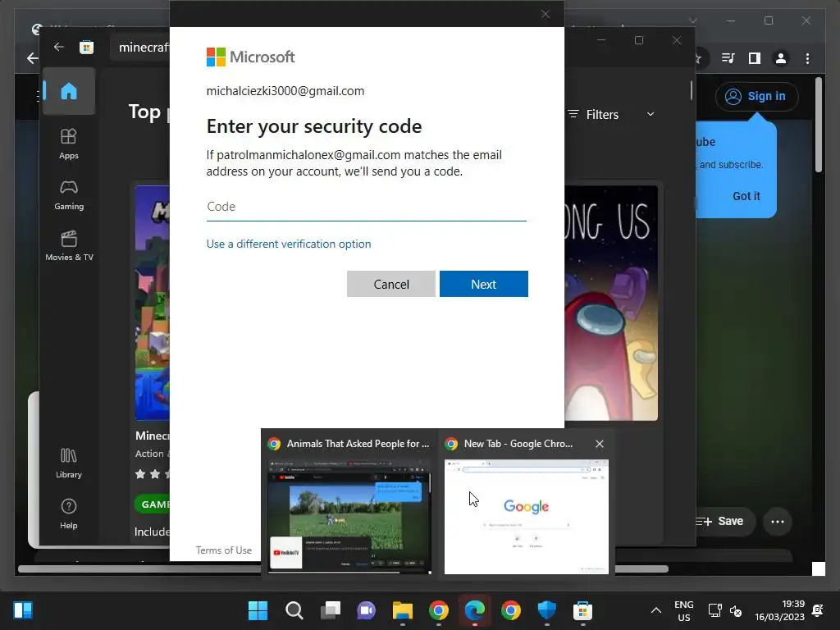Select the Animals That Asked People preview thumbnail
This screenshot has width=840, height=630.
[349, 517]
